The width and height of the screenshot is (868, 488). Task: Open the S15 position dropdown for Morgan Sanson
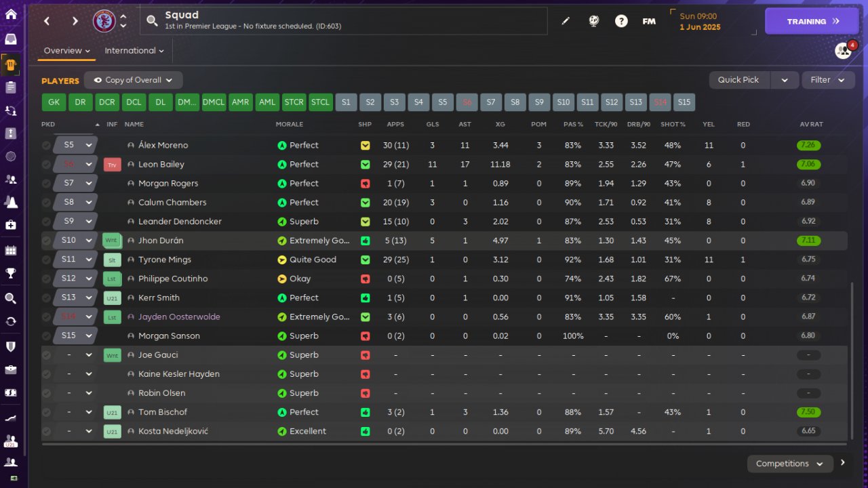(76, 335)
